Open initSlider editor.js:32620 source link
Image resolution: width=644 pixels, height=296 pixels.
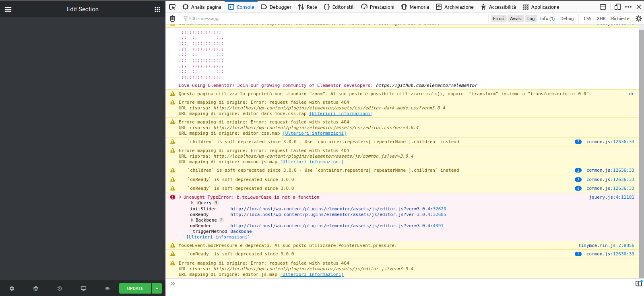tap(338, 209)
